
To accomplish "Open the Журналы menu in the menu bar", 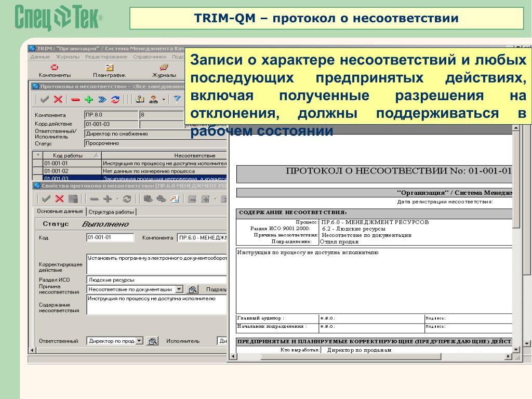I will (x=68, y=57).
